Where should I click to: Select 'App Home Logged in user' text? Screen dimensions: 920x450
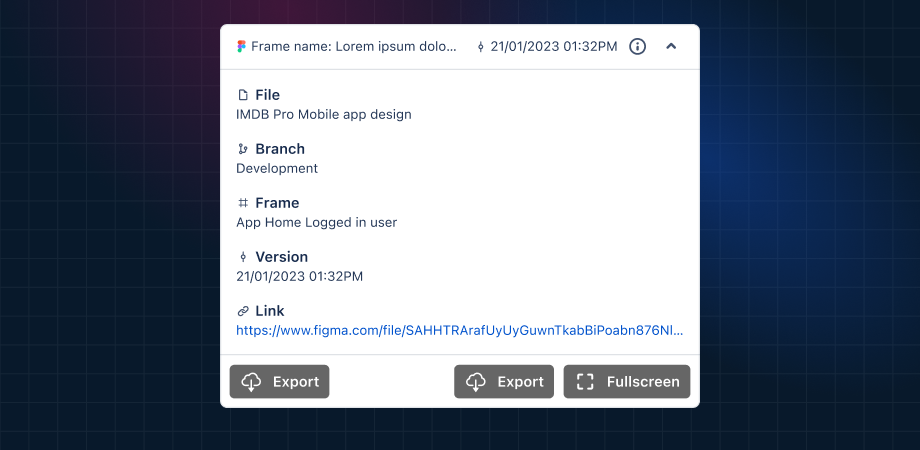pyautogui.click(x=317, y=222)
